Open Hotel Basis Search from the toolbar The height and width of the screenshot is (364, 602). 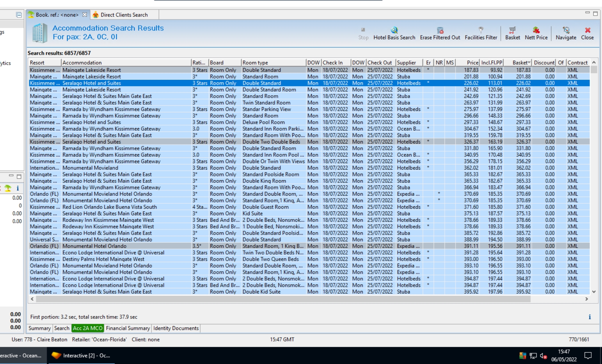point(394,33)
